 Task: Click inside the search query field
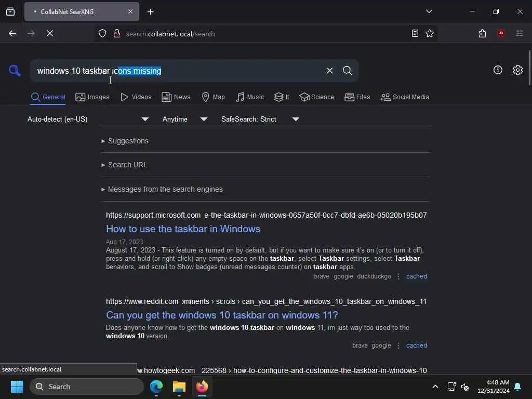pos(177,71)
